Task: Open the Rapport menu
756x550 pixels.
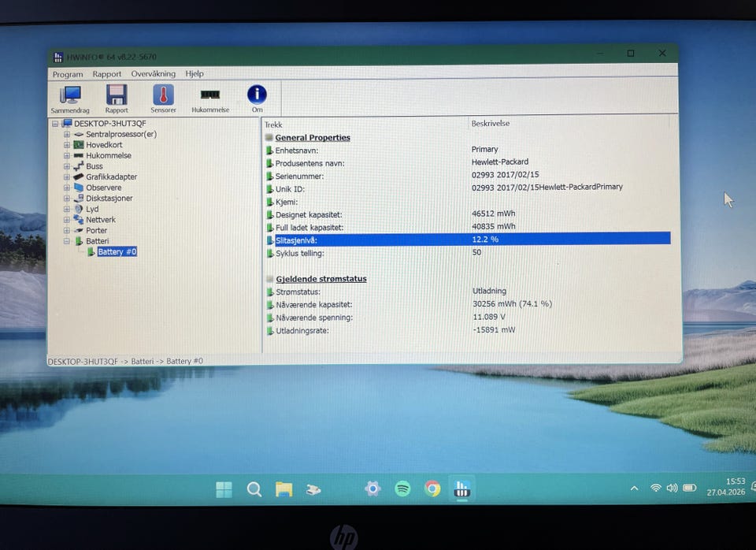Action: tap(107, 74)
